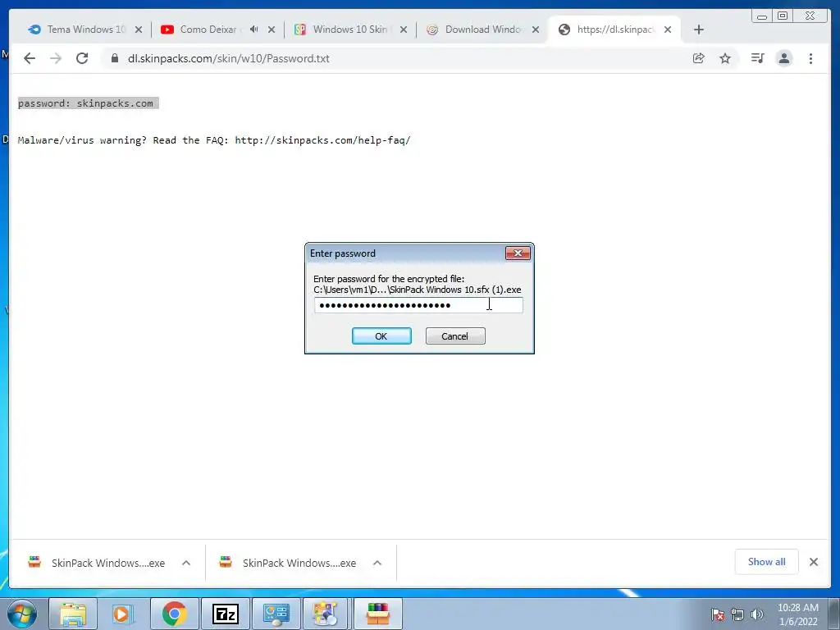
Task: Mute the Como Deixar tab audio icon
Action: pyautogui.click(x=254, y=30)
